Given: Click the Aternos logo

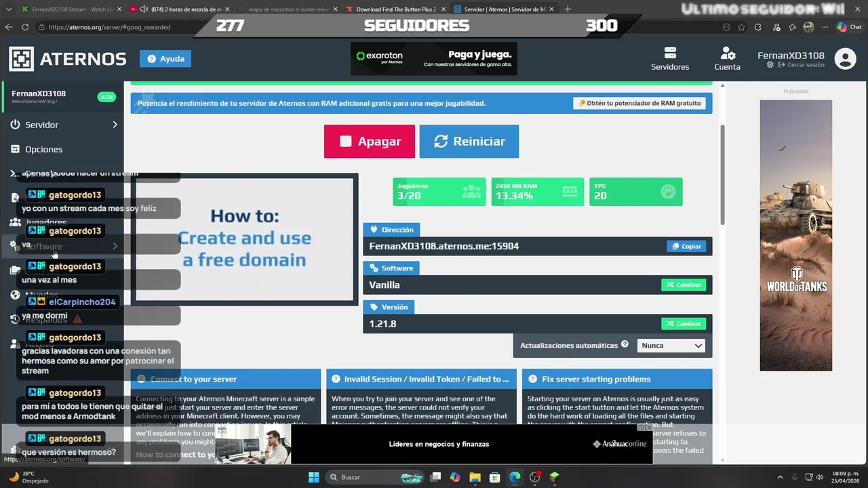Looking at the screenshot, I should (68, 59).
